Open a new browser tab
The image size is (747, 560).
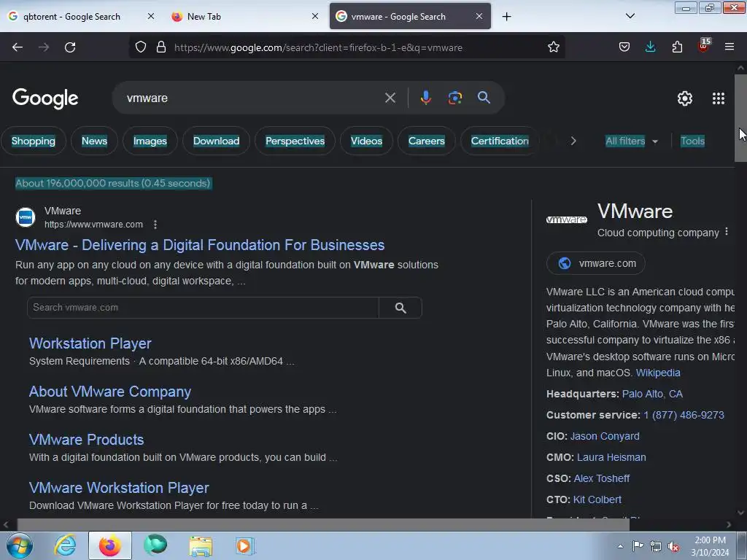(x=507, y=17)
